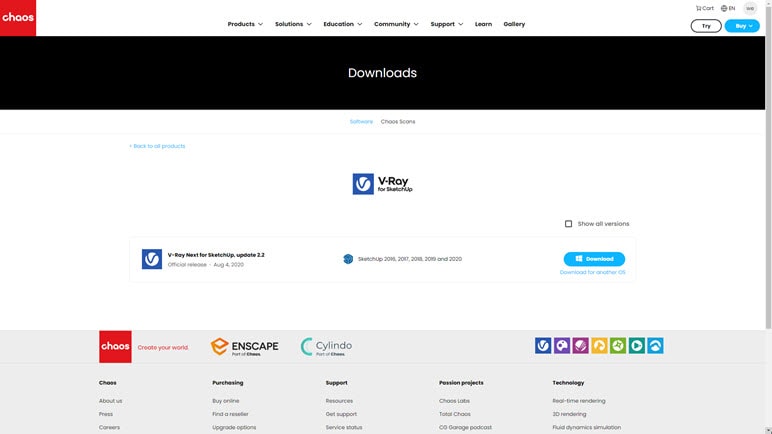This screenshot has height=434, width=772.
Task: Enable Show all versions checkbox
Action: (568, 224)
